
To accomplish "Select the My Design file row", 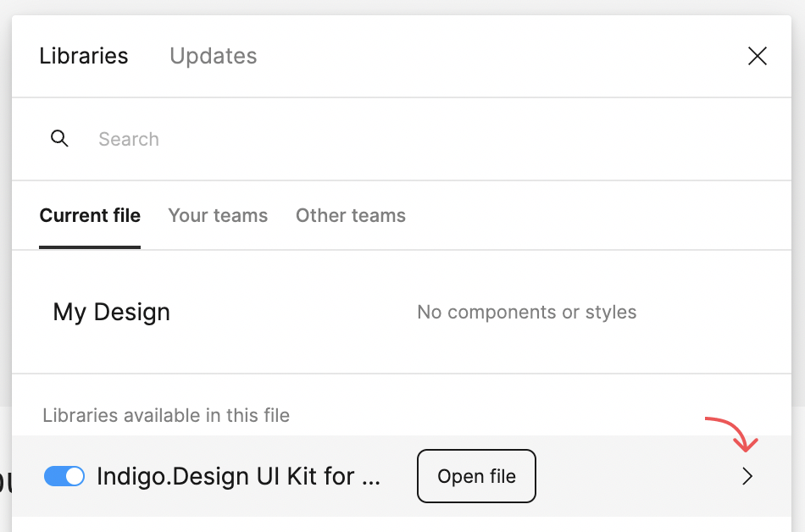I will [x=402, y=312].
